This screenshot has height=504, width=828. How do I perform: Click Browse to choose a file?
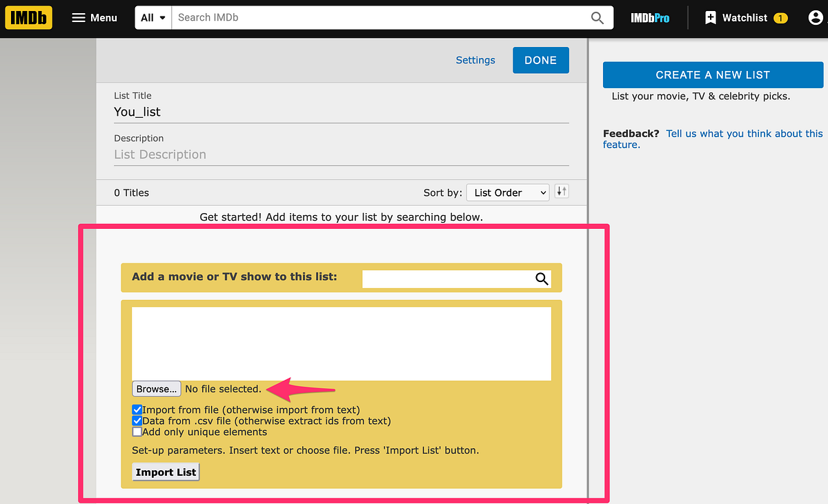156,388
